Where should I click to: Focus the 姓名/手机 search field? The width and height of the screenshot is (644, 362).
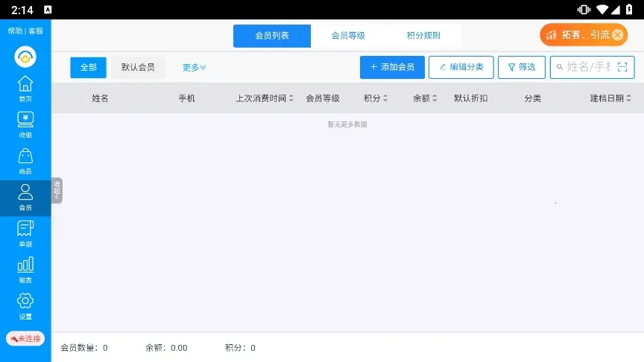(587, 67)
